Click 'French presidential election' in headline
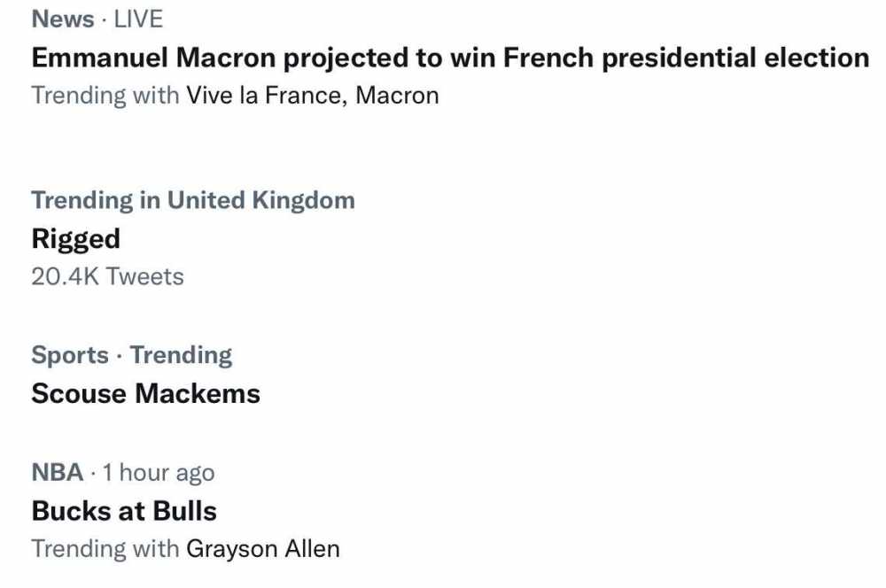This screenshot has height=588, width=886. (686, 58)
